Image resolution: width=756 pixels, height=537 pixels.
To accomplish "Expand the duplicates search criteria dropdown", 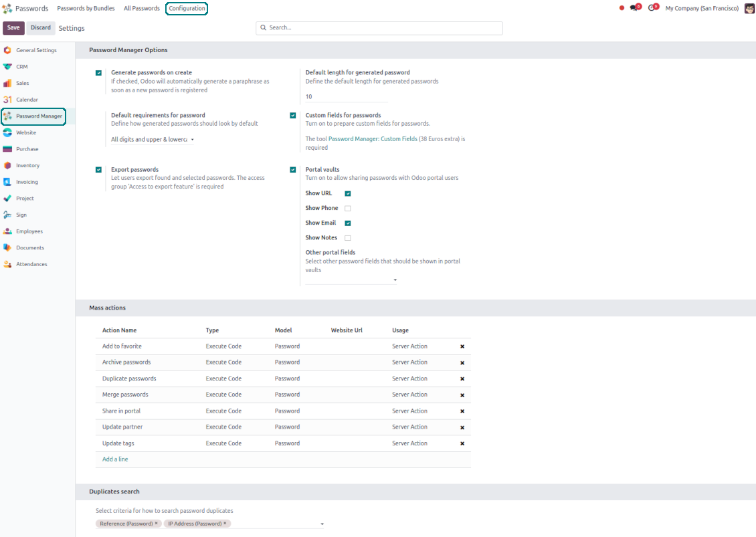I will point(322,524).
